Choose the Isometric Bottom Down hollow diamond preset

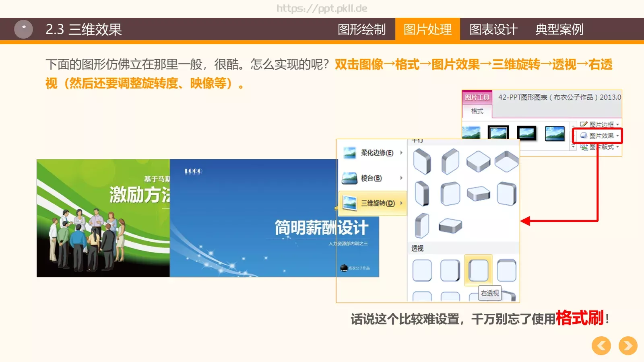[506, 161]
